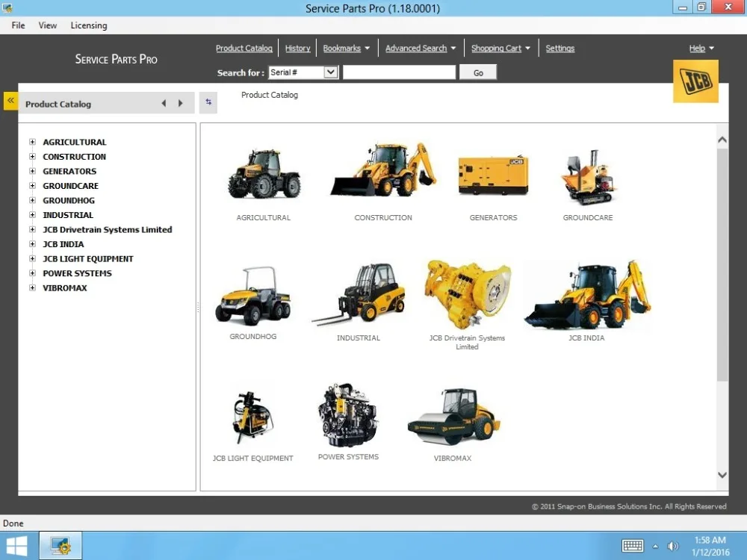Image resolution: width=747 pixels, height=560 pixels.
Task: Click the volume speaker tray icon
Action: pyautogui.click(x=673, y=547)
